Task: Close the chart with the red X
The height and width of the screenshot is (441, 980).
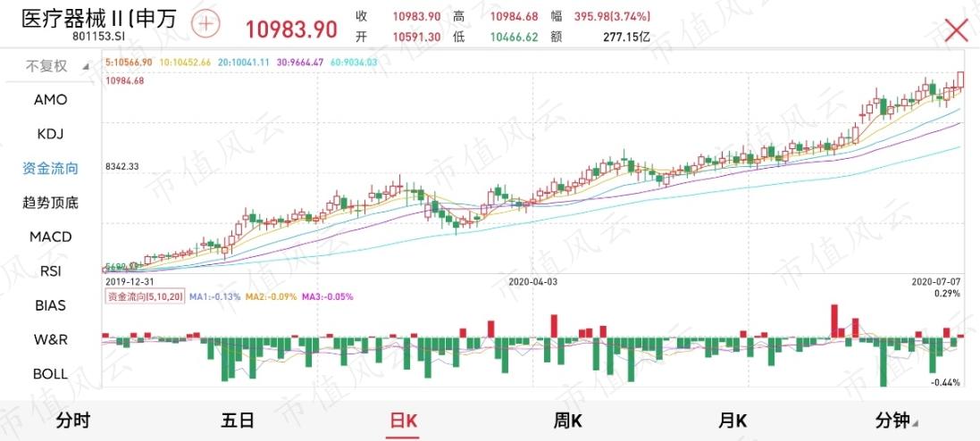Action: pyautogui.click(x=956, y=29)
